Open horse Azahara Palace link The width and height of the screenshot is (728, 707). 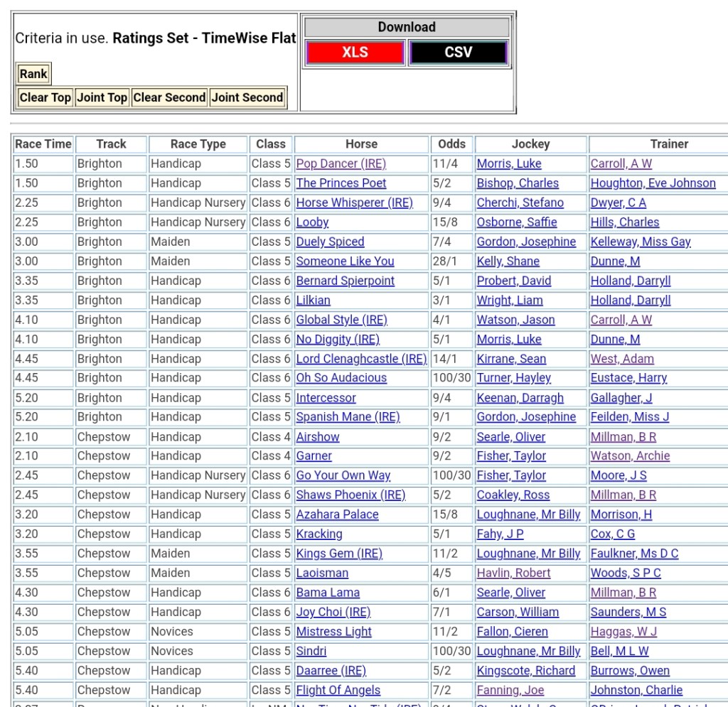pos(337,514)
